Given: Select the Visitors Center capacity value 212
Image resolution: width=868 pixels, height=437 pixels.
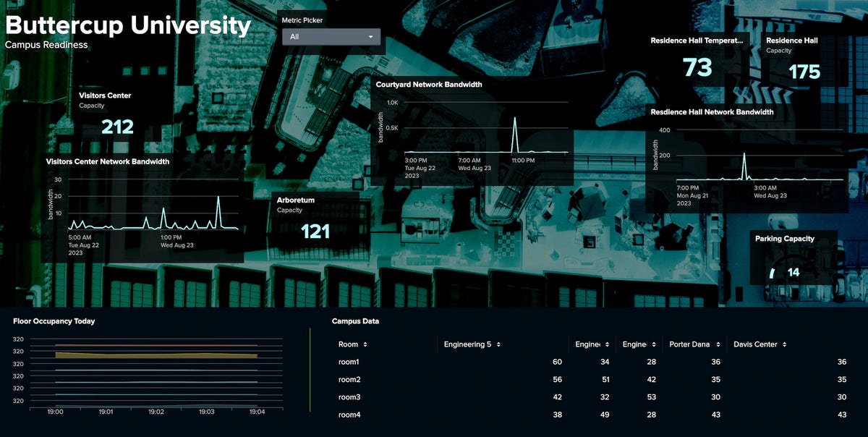Looking at the screenshot, I should pyautogui.click(x=117, y=127).
